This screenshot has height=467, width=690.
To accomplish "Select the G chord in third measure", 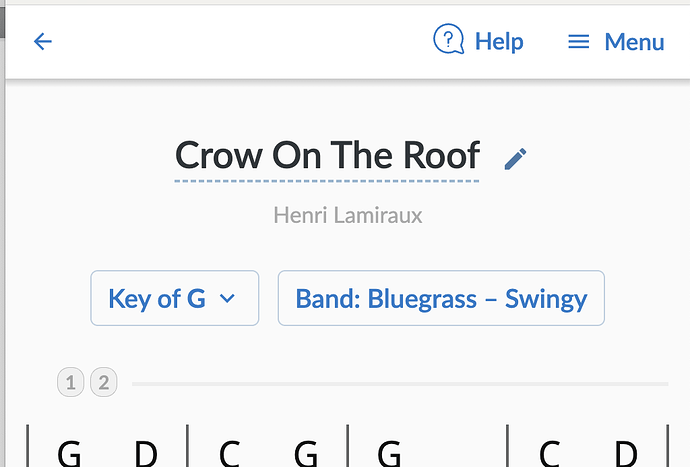I will click(x=389, y=453).
